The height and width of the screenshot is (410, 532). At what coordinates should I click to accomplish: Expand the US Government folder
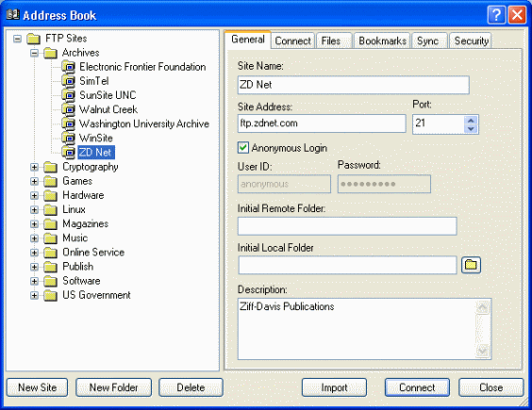click(34, 295)
